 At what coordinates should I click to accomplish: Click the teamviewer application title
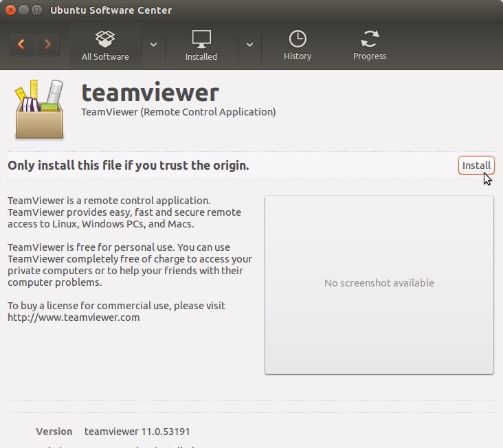tap(150, 93)
